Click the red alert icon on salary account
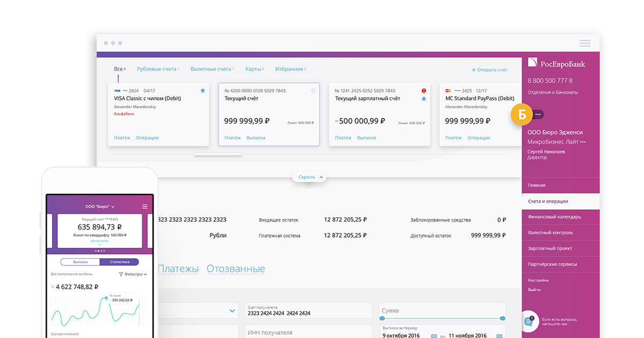 click(x=424, y=91)
